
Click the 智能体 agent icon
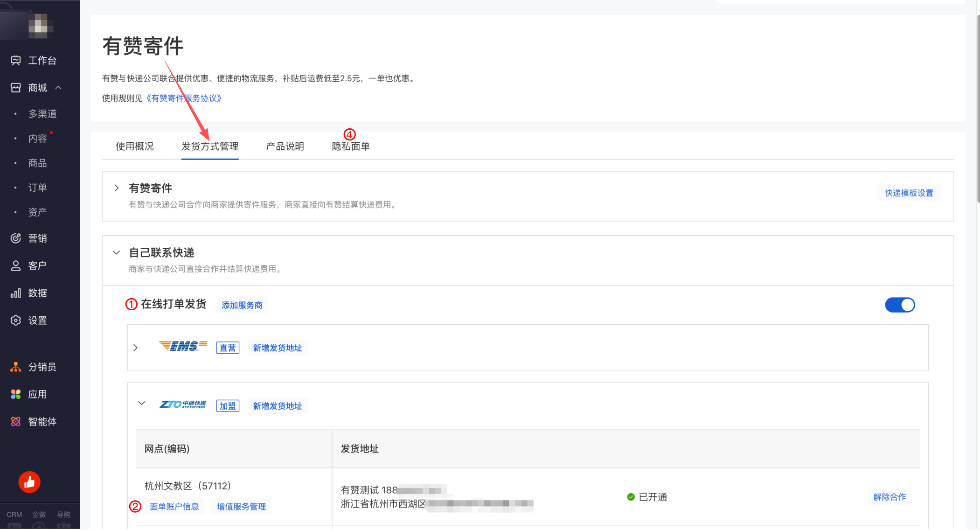click(x=16, y=422)
